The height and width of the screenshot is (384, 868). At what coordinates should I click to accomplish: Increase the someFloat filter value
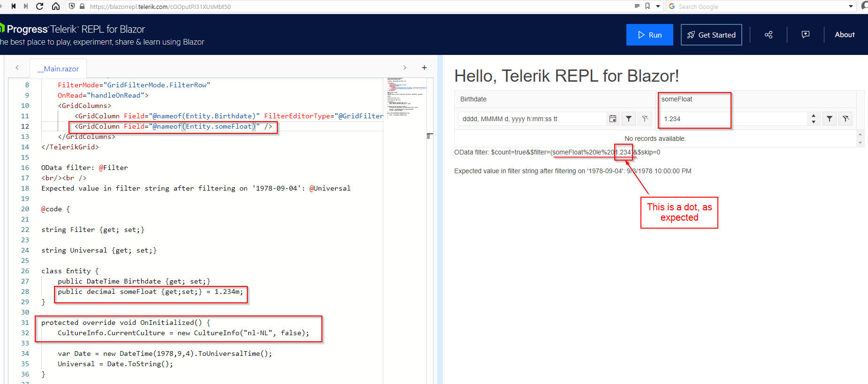pos(814,115)
